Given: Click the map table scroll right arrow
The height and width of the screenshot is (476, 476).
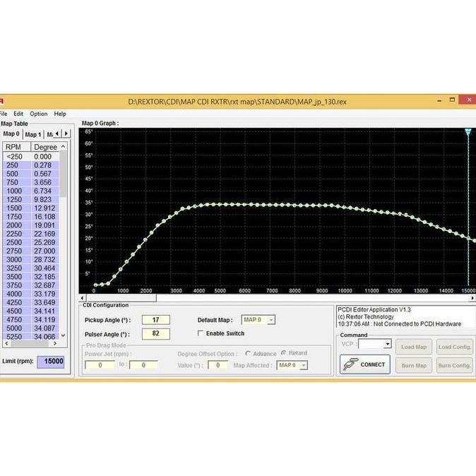Looking at the screenshot, I should pyautogui.click(x=55, y=343).
